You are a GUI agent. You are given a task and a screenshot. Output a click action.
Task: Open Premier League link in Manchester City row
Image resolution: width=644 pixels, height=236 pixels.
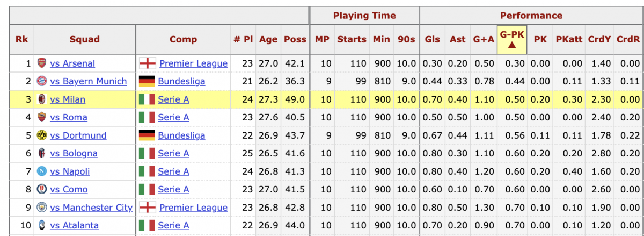(x=193, y=208)
